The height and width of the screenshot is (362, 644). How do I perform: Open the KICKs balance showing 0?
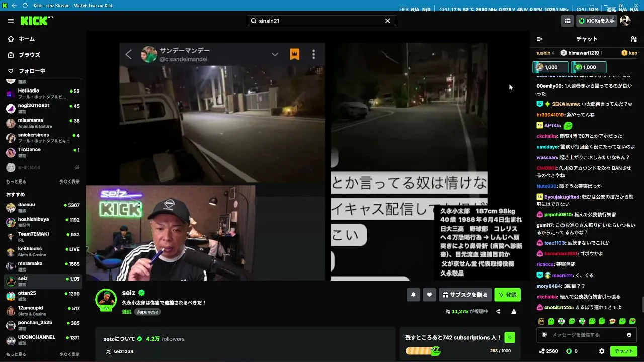pos(572,351)
